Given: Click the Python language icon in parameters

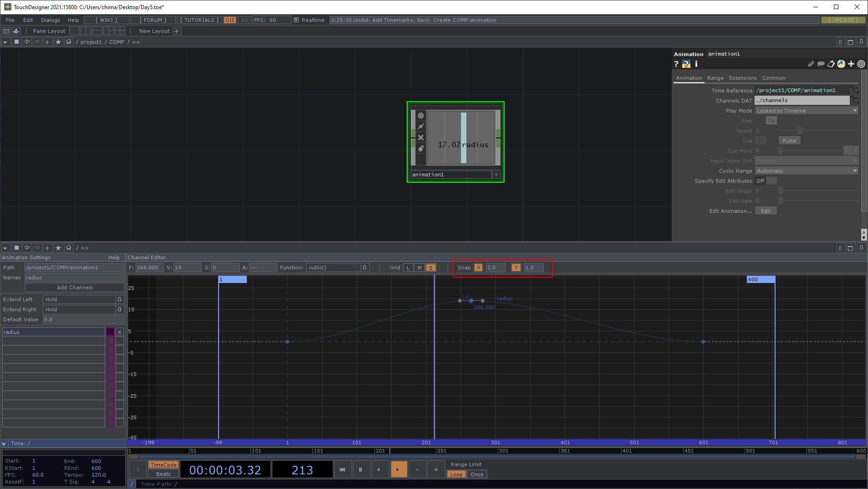Looking at the screenshot, I should click(x=841, y=64).
